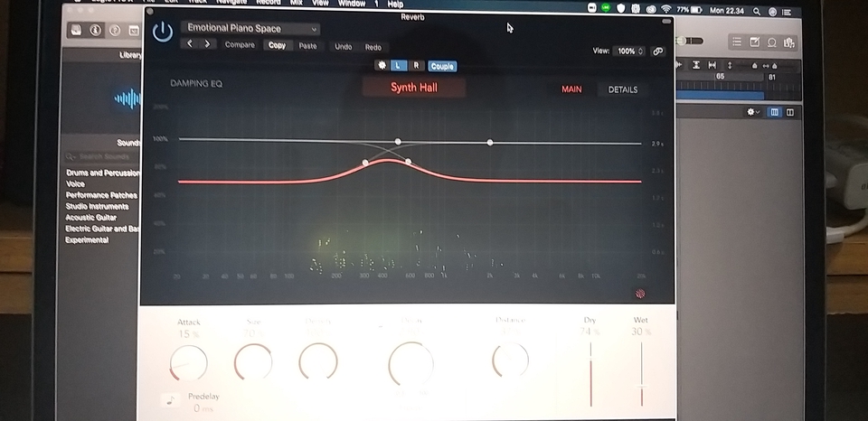This screenshot has width=868, height=421.
Task: Open the Help menu in menu bar
Action: [x=395, y=4]
